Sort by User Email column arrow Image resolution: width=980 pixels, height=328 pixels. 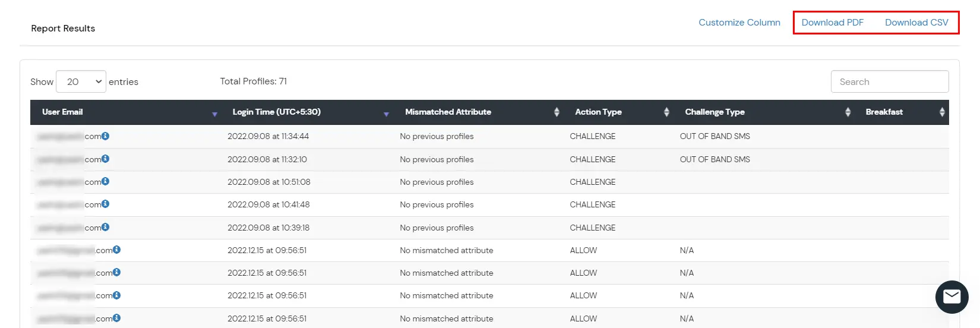pos(214,114)
